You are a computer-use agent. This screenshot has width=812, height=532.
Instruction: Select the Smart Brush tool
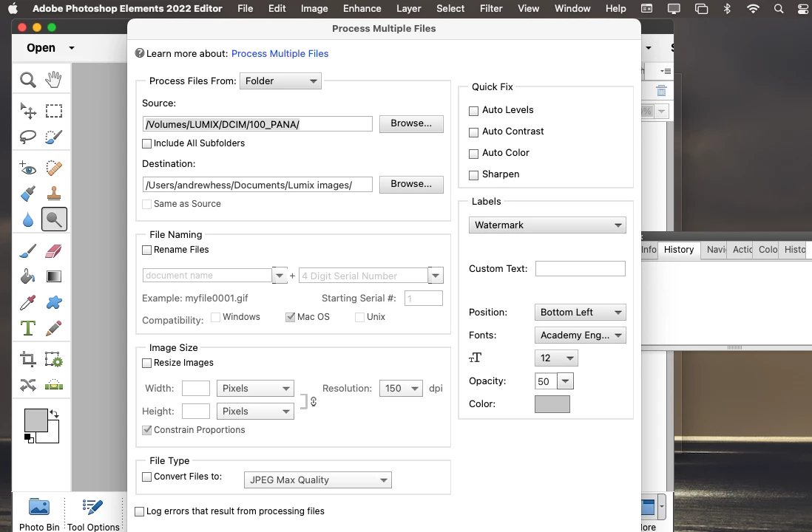[28, 194]
